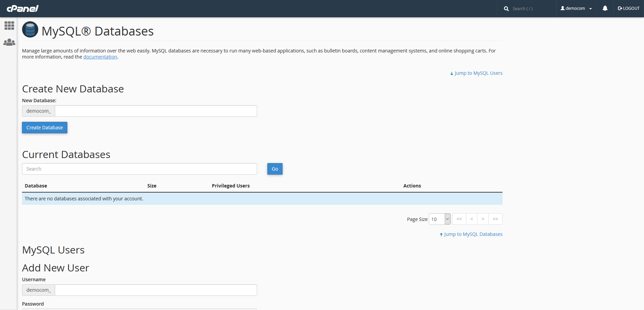
Task: Go to first page with << button
Action: [x=459, y=219]
